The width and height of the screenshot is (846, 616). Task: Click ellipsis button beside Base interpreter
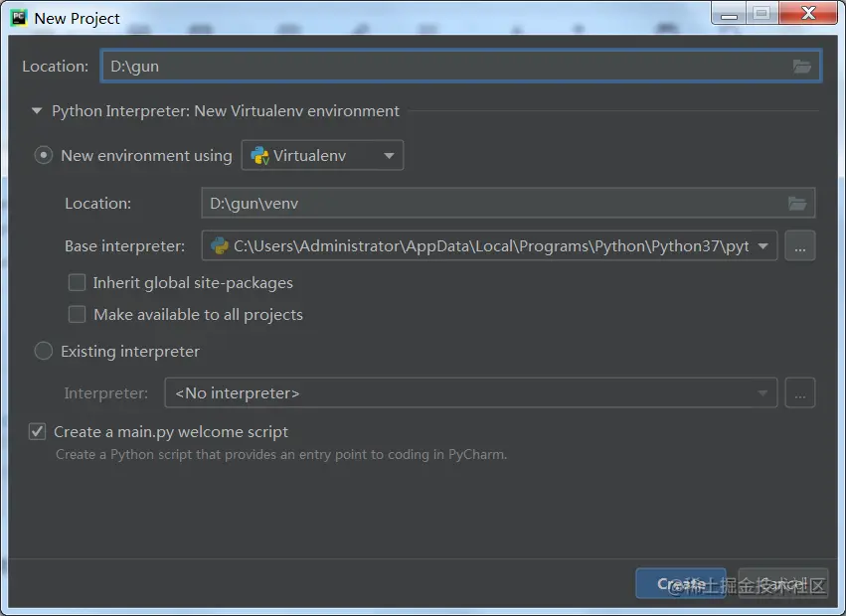pyautogui.click(x=799, y=246)
